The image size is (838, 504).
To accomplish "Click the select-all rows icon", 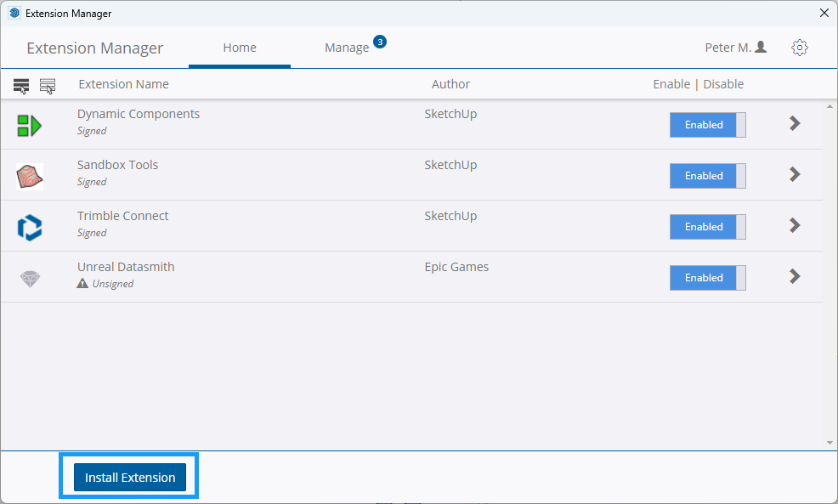I will (20, 84).
